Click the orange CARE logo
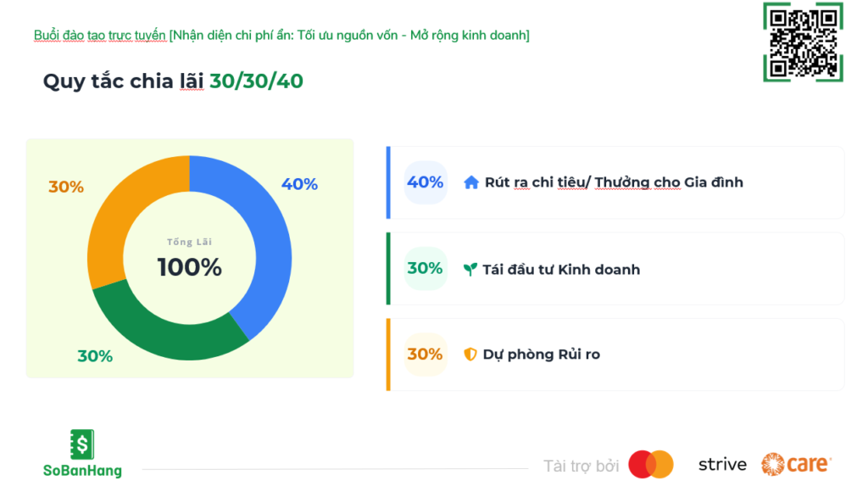This screenshot has width=868, height=486. [x=796, y=464]
